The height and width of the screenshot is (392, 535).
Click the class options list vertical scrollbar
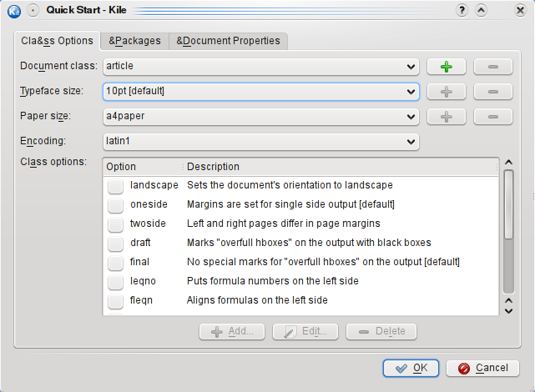tap(508, 204)
